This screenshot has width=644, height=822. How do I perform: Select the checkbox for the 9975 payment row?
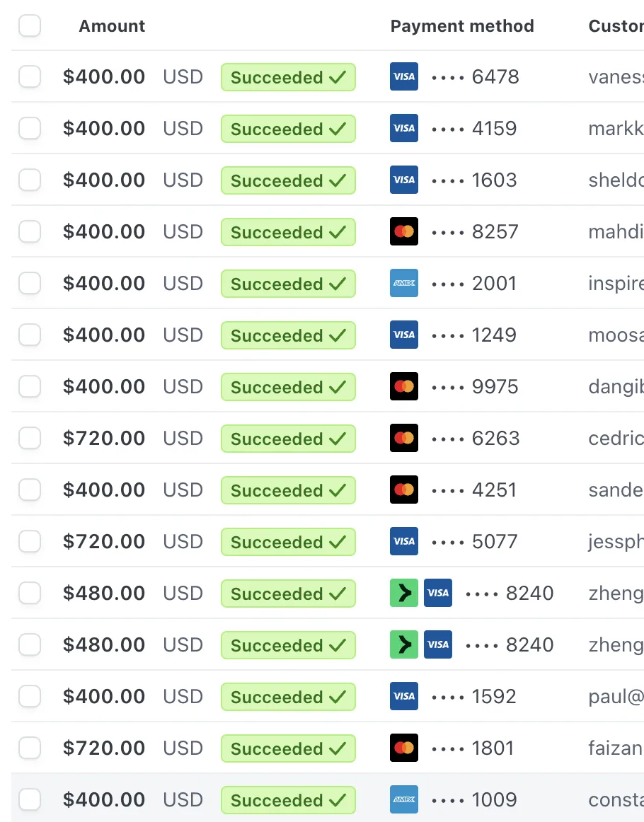pyautogui.click(x=30, y=386)
